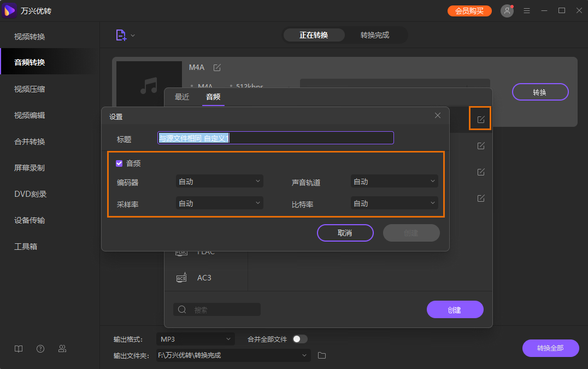Open the output folder browse icon
The height and width of the screenshot is (369, 588).
321,355
